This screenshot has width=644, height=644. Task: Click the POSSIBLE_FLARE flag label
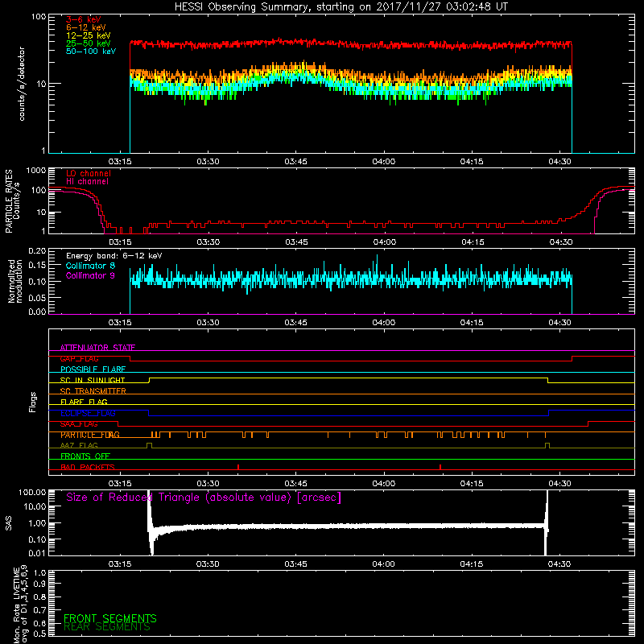(x=93, y=369)
